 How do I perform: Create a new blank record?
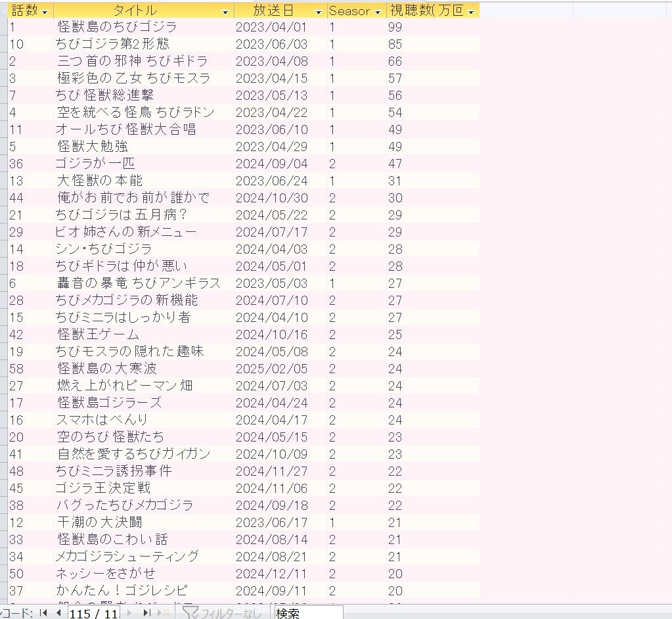163,613
